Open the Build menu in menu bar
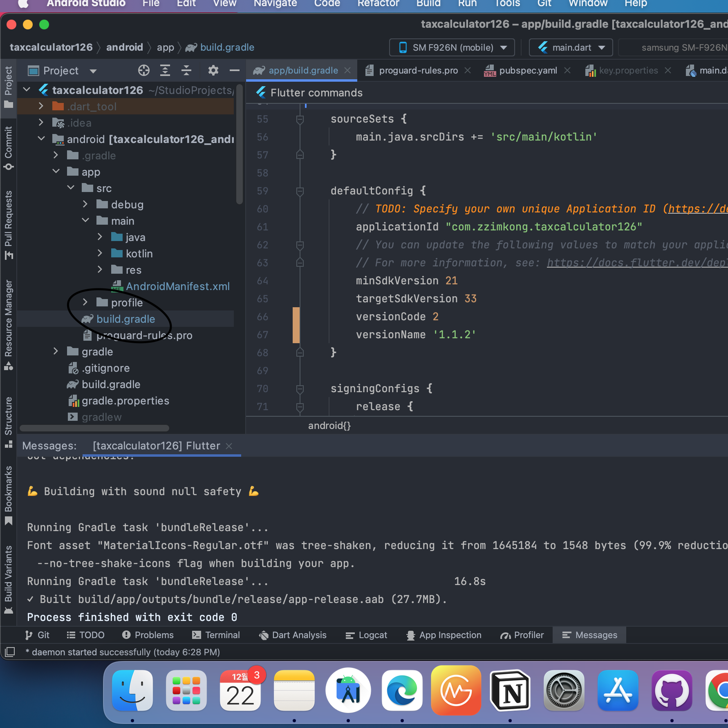The image size is (728, 728). pyautogui.click(x=428, y=4)
